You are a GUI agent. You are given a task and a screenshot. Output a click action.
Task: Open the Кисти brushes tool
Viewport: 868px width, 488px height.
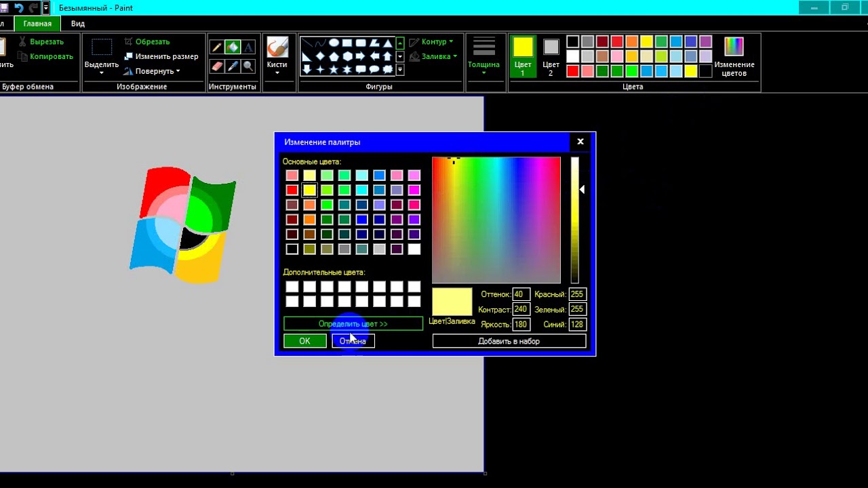pos(277,56)
